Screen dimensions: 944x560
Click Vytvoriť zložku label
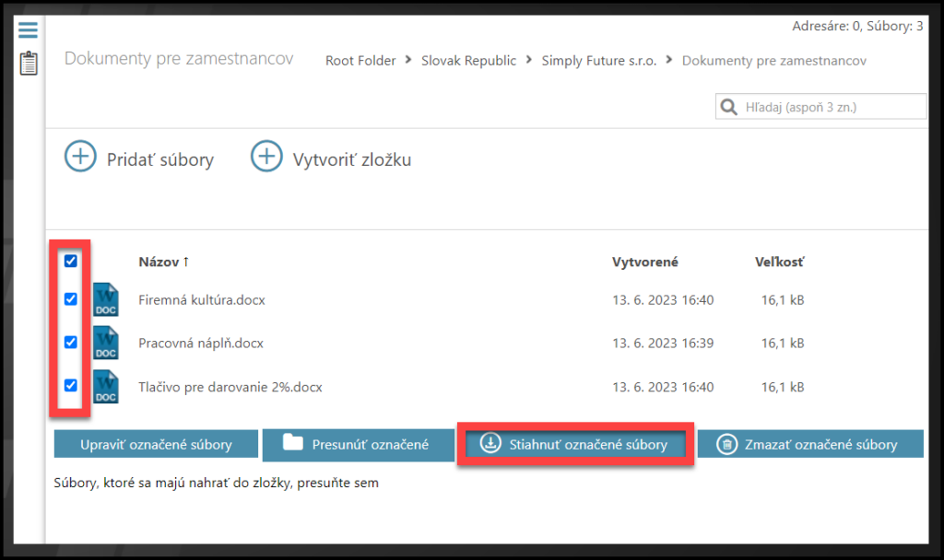[352, 159]
